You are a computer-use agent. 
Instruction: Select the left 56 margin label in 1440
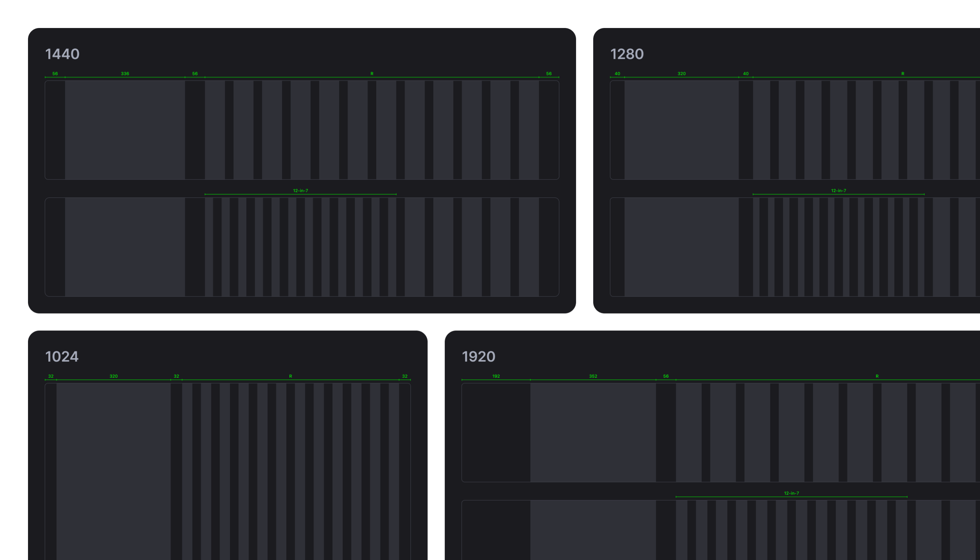[55, 73]
